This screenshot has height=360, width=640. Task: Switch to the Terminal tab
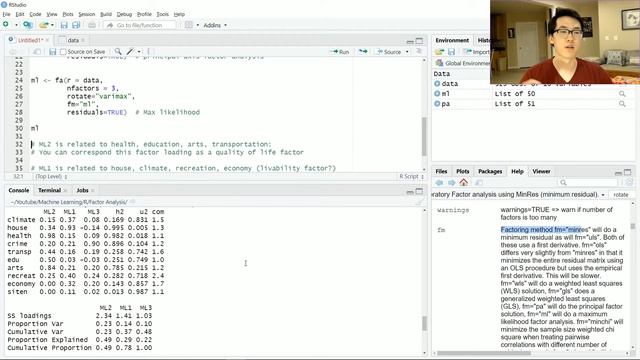click(49, 190)
